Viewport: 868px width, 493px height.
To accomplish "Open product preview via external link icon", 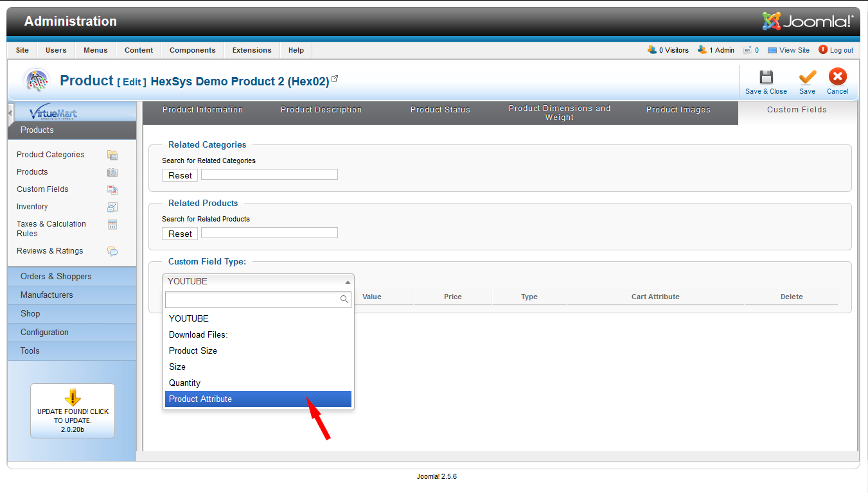I will (335, 79).
